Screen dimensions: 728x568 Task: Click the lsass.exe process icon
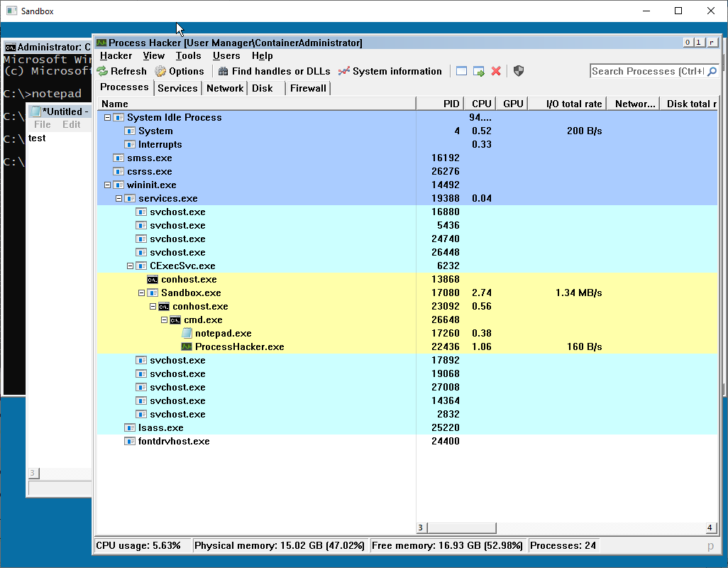(130, 427)
